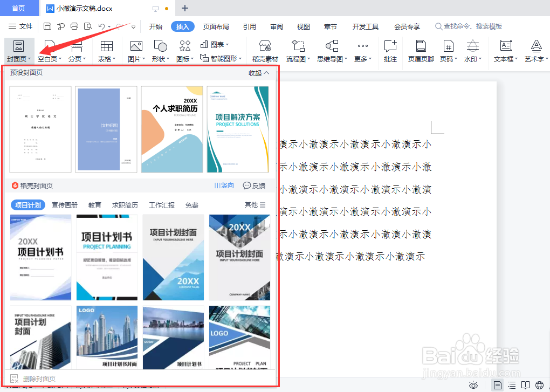Choose the PROJECT PLANNING 项目计划书 cover
This screenshot has width=550, height=392.
107,257
